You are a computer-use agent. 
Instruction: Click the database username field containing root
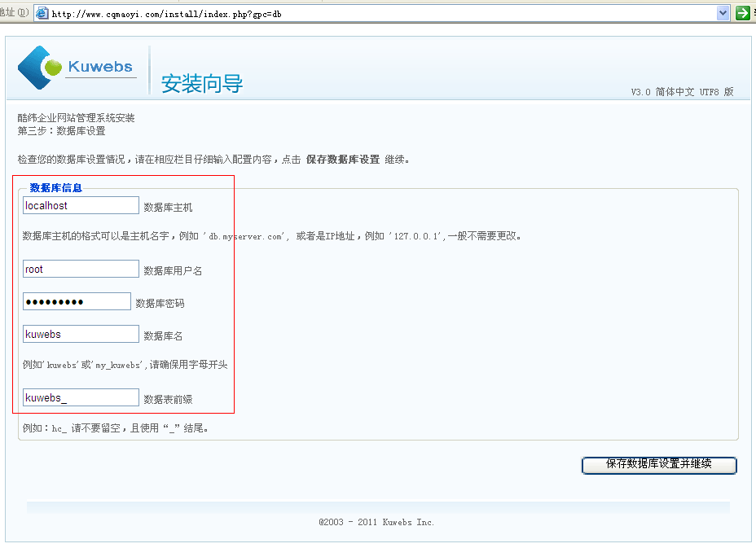coord(81,269)
